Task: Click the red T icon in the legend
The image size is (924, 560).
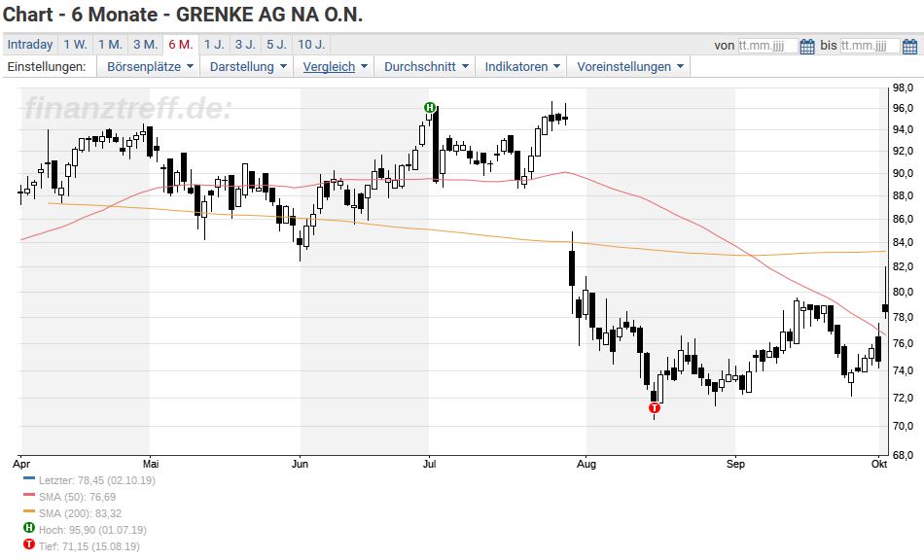Action: tap(29, 544)
